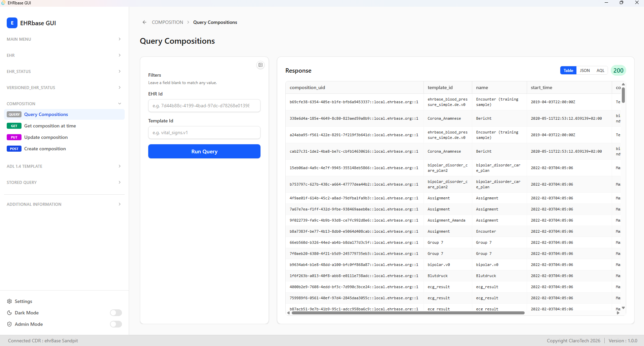The image size is (644, 346).
Task: Collapse the filters panel icon
Action: tap(260, 65)
